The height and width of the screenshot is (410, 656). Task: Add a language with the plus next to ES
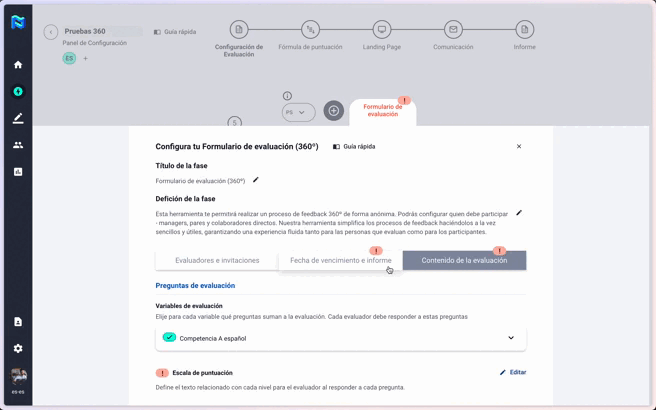(x=85, y=59)
